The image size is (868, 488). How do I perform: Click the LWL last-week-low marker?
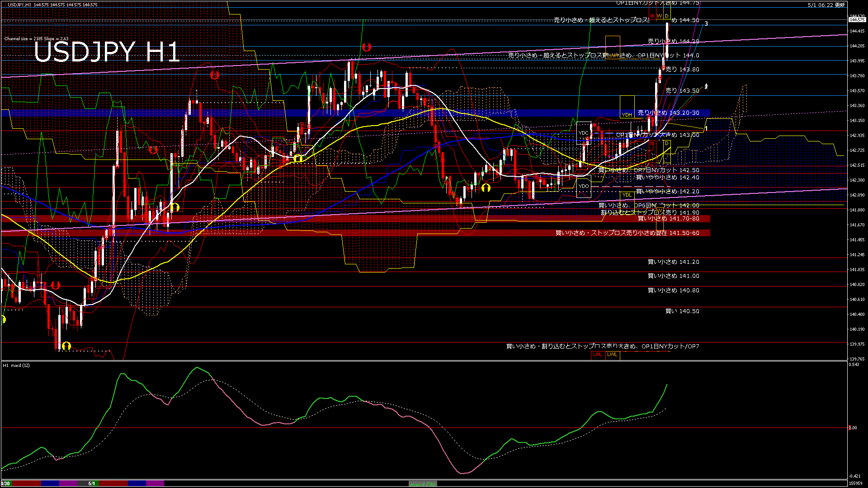point(612,355)
